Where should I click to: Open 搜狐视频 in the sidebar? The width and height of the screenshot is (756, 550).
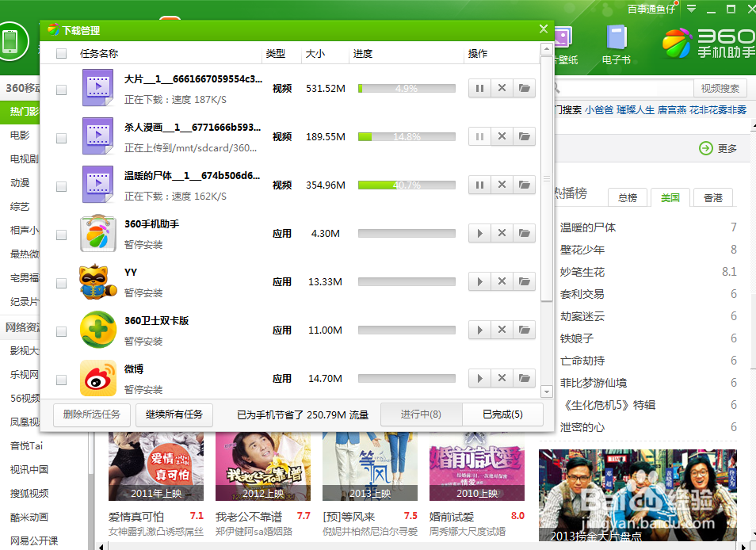[29, 493]
